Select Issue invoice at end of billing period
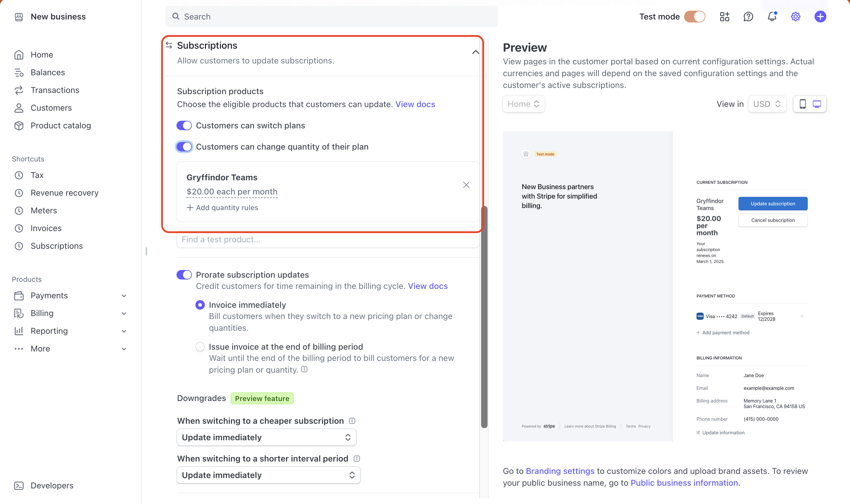The image size is (850, 504). pyautogui.click(x=200, y=347)
